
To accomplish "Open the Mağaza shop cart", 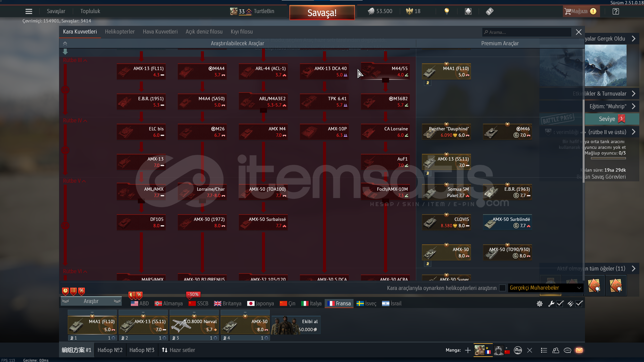I will pos(576,11).
